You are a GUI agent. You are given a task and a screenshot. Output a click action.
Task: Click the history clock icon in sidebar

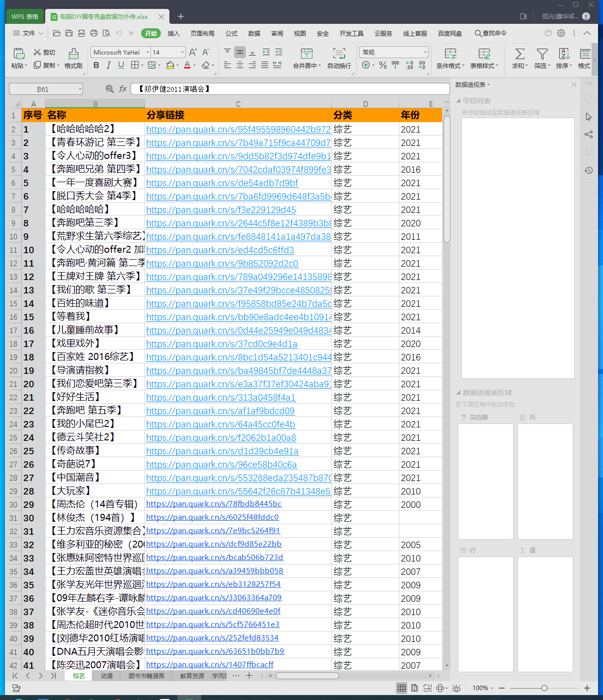[589, 170]
